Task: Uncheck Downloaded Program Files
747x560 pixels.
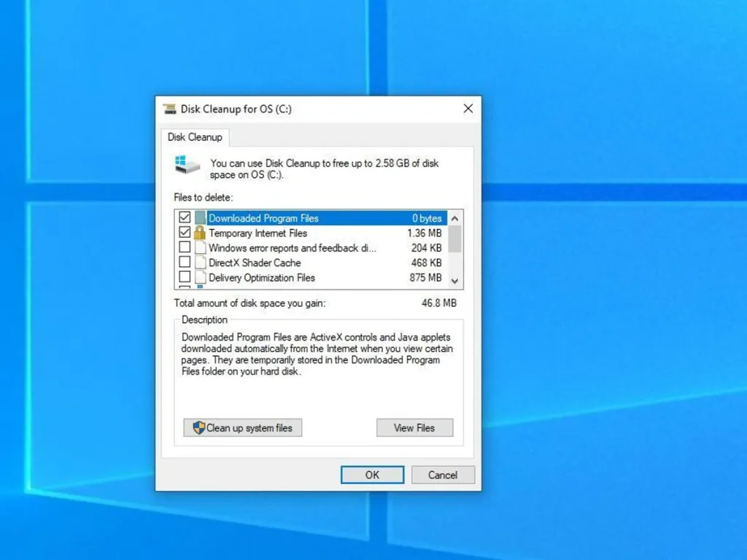Action: point(185,217)
